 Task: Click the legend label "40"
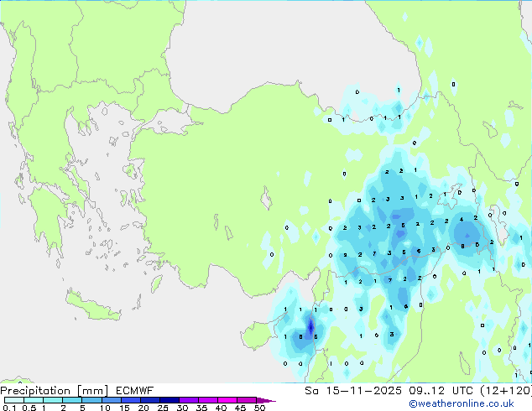221,408
